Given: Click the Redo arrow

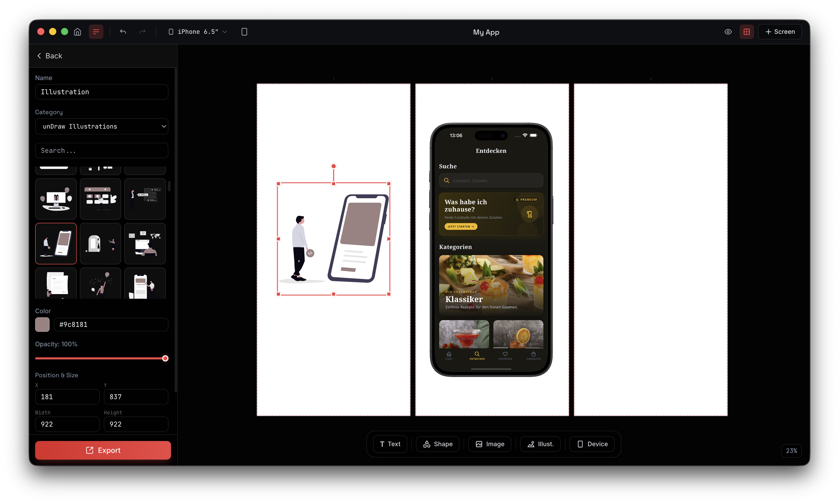Looking at the screenshot, I should click(x=142, y=31).
